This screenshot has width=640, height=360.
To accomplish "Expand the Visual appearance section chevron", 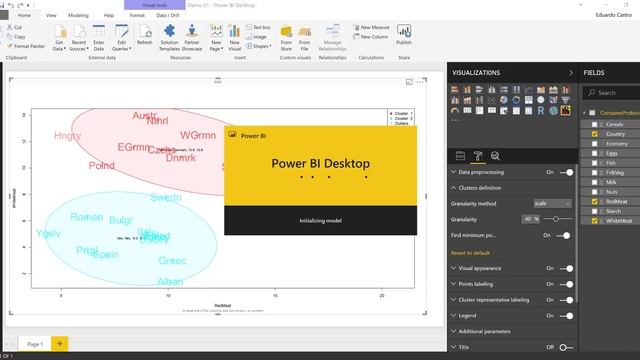I will (x=453, y=268).
